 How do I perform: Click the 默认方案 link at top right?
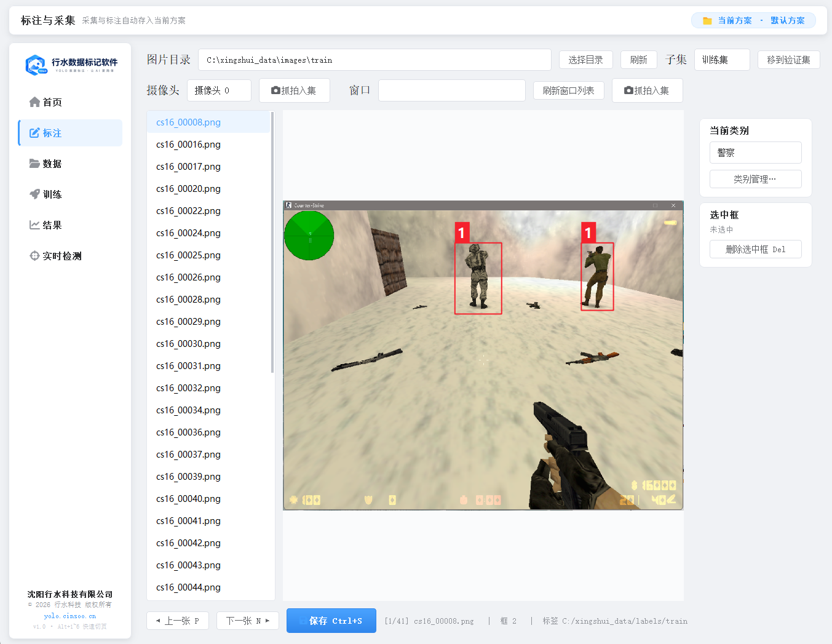click(788, 21)
